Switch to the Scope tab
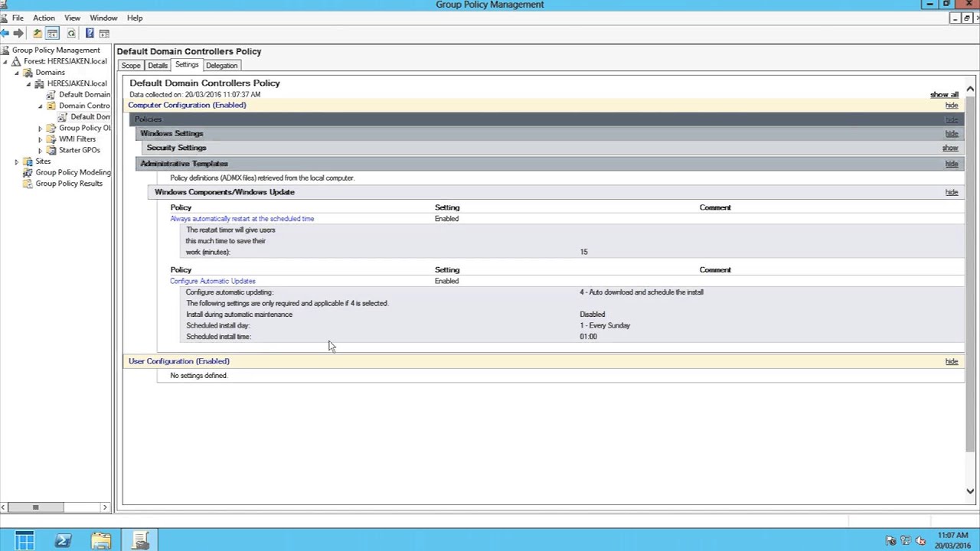The image size is (980, 551). click(131, 66)
